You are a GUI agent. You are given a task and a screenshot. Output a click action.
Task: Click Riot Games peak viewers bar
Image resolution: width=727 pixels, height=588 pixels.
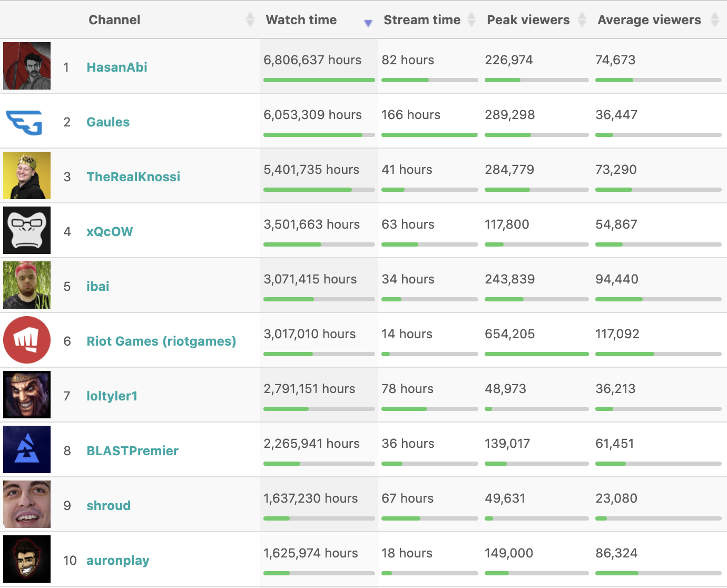537,354
